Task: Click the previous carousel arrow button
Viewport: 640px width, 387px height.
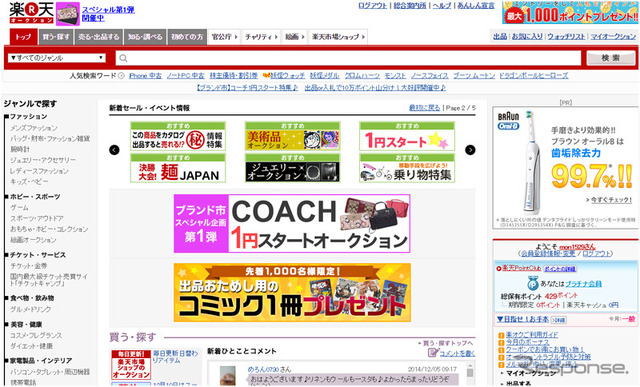Action: coord(114,150)
